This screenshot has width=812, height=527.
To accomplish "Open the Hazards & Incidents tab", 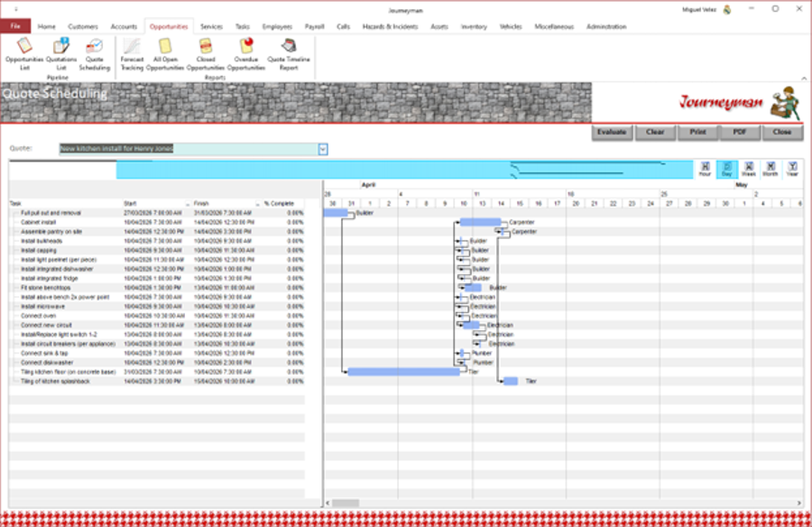I will point(390,26).
